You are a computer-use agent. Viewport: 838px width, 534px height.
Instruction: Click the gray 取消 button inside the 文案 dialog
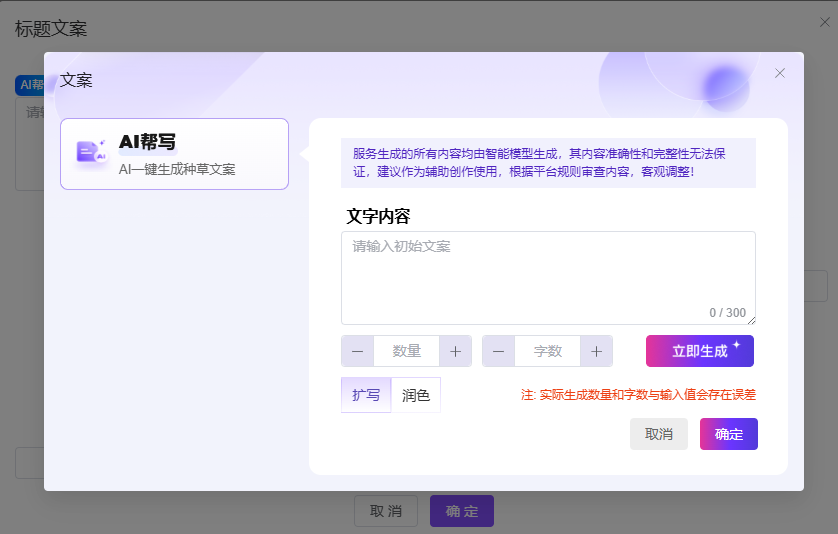click(658, 434)
